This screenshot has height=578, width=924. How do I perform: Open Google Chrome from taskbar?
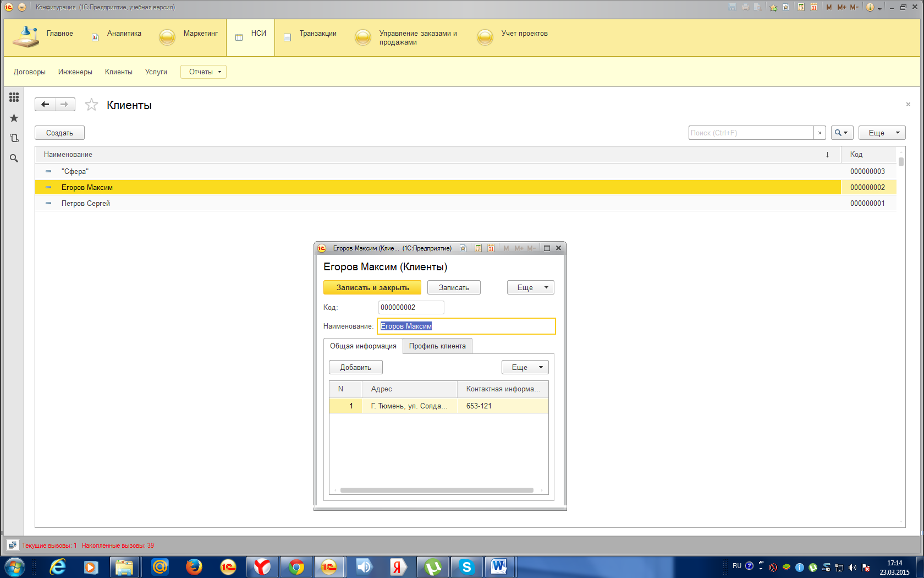(x=296, y=566)
